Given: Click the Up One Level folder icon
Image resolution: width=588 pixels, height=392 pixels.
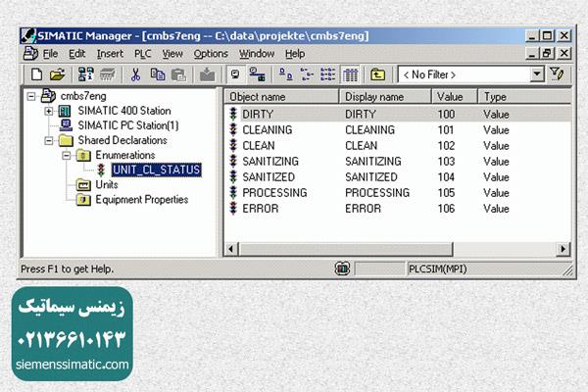Looking at the screenshot, I should (x=377, y=74).
